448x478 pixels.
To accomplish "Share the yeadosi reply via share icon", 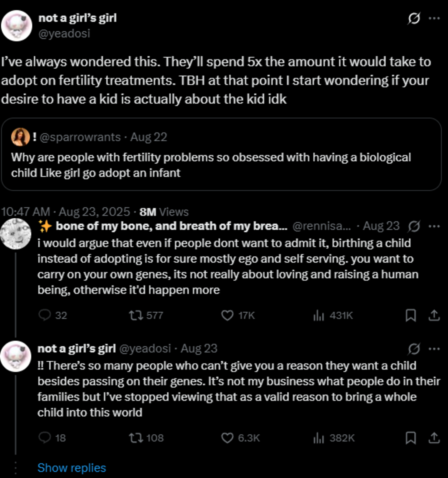I will coord(434,438).
